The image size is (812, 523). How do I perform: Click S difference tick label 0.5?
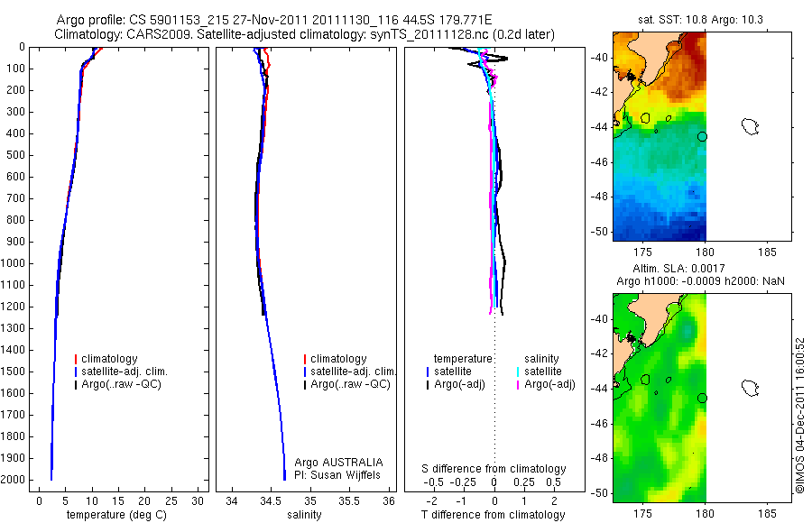[x=553, y=482]
